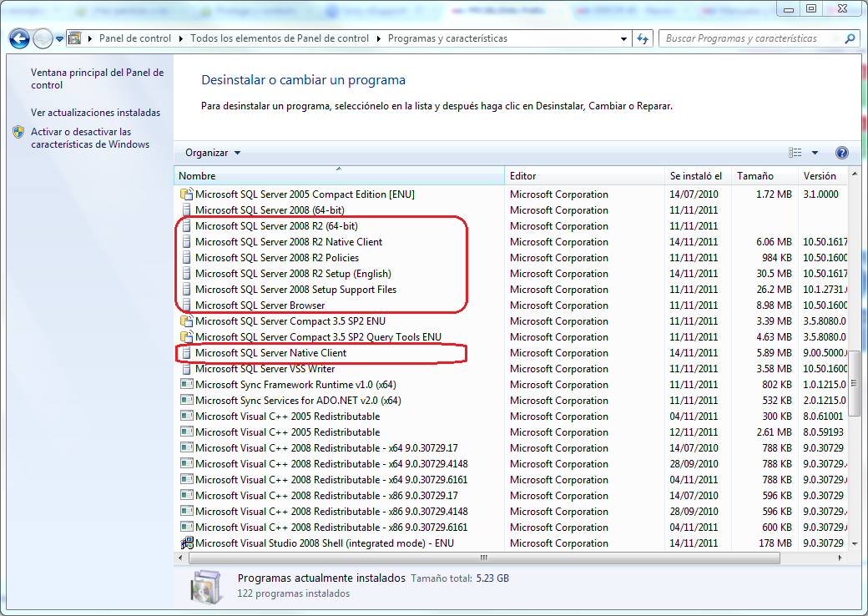868x616 pixels.
Task: Click the installed programs icon in details pane
Action: 206,588
